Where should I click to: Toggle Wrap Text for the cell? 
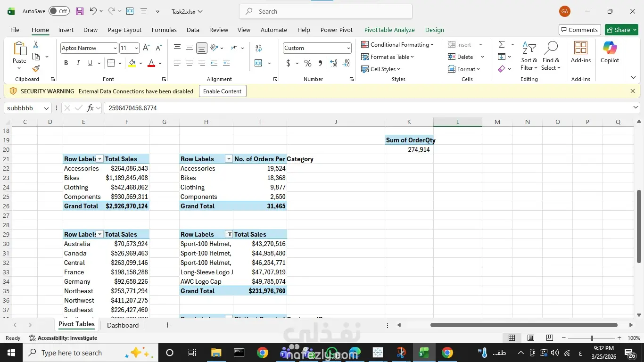tap(259, 48)
